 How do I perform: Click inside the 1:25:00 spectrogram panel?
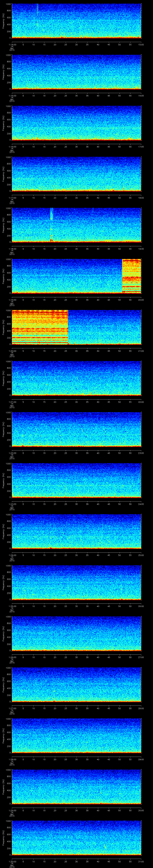coord(76,582)
